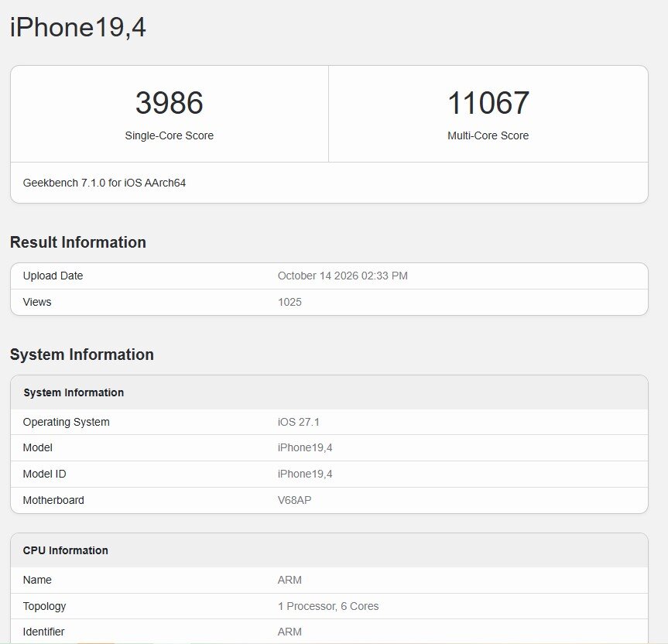Select the single-core score 3986

170,103
